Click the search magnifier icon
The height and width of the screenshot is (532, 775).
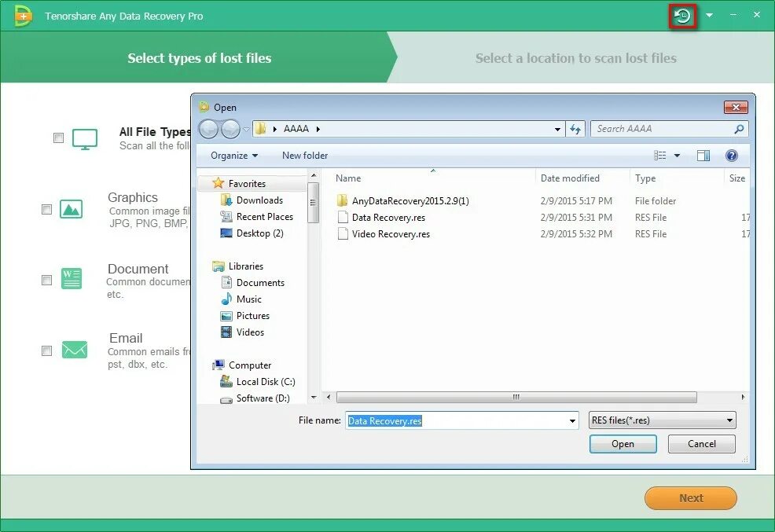(739, 129)
